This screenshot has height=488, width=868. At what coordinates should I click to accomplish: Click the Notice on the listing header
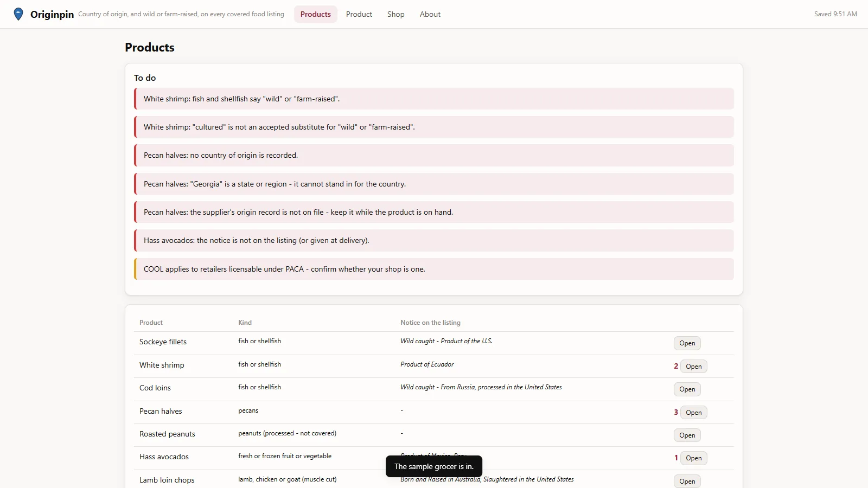coord(430,323)
